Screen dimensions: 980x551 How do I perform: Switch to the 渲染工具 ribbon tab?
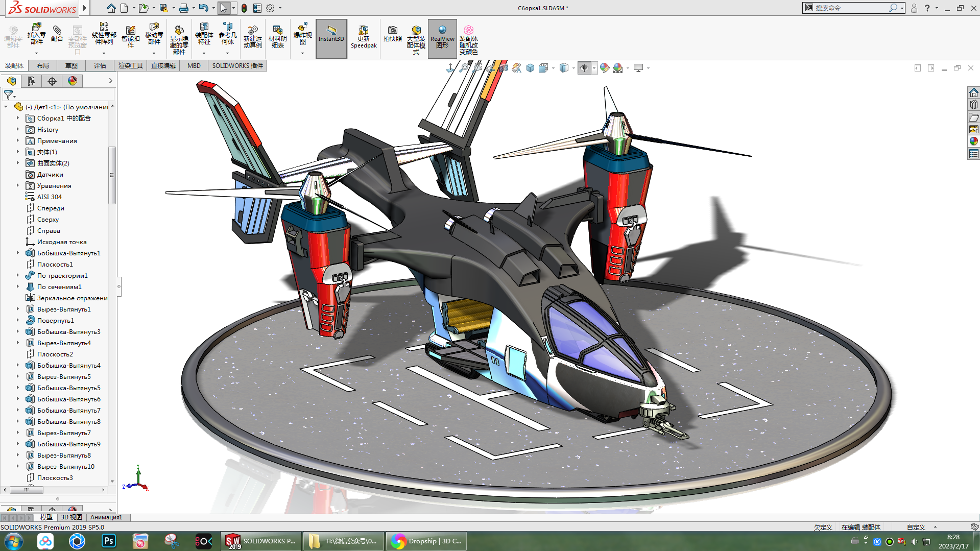click(130, 66)
